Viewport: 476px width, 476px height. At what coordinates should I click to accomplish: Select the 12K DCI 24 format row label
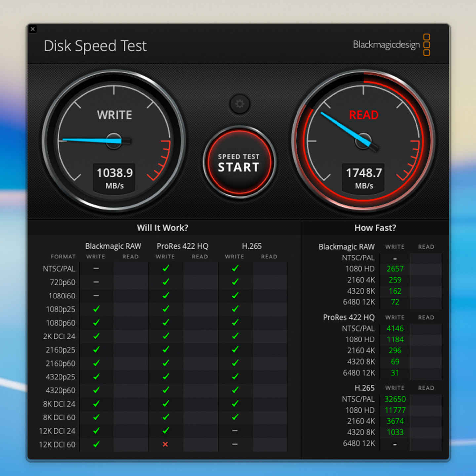tap(57, 431)
